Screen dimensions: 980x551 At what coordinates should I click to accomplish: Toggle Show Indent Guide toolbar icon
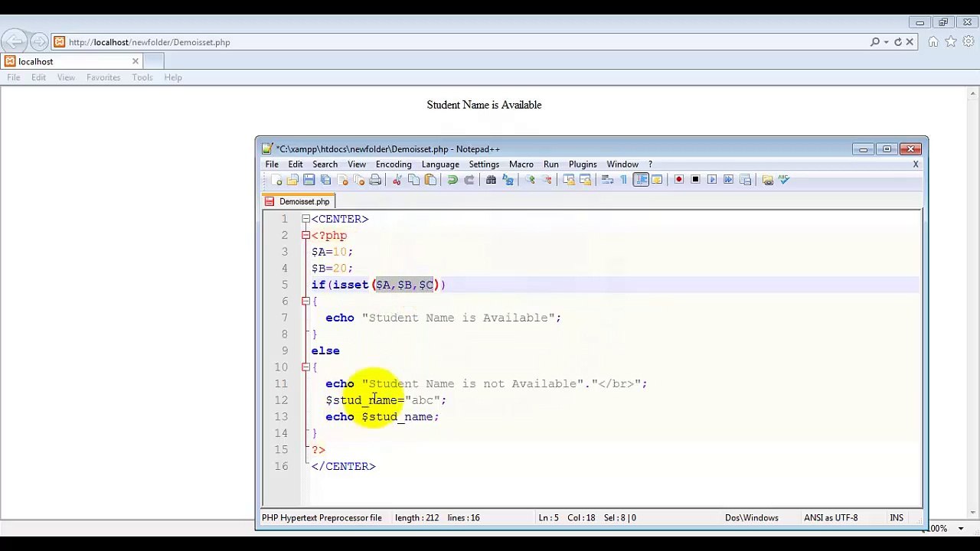pos(641,180)
